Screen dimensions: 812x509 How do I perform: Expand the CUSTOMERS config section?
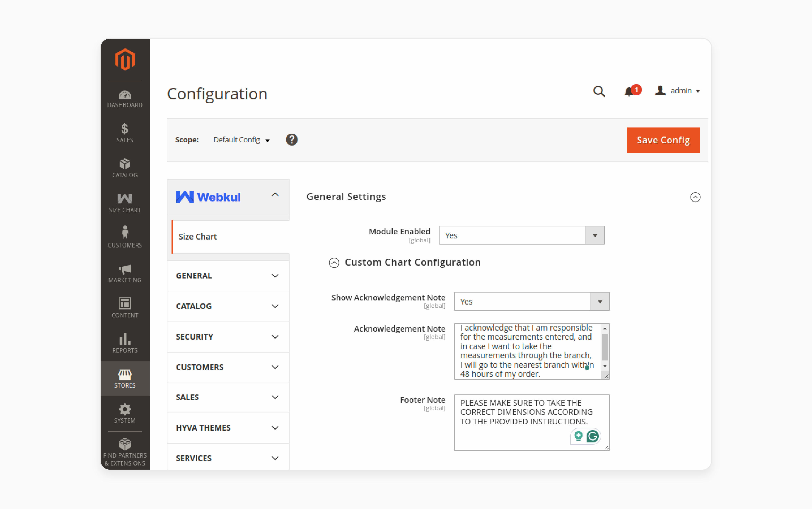(x=228, y=367)
